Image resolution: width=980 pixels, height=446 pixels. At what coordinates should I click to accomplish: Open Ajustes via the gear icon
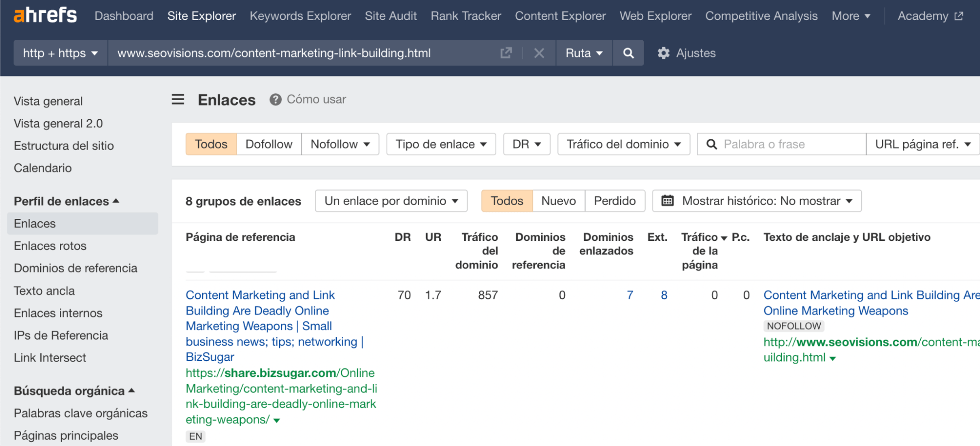tap(663, 53)
